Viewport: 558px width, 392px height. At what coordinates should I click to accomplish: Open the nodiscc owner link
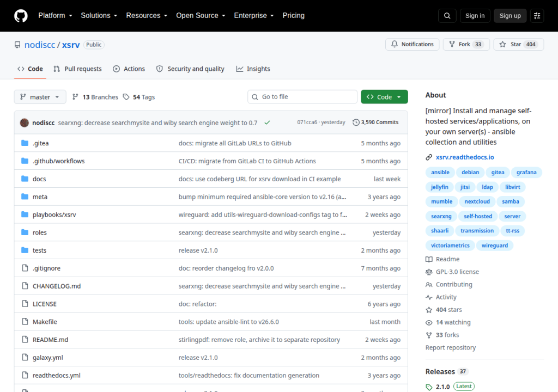pos(40,45)
